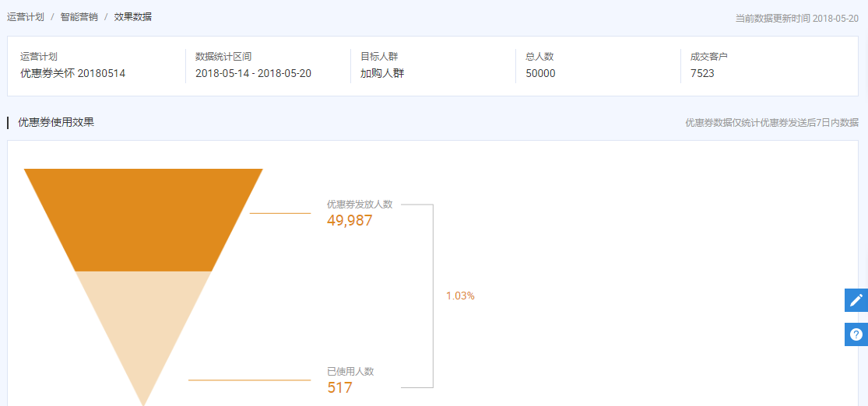The image size is (868, 406).
Task: Click the 数据统计区间 label
Action: pos(223,57)
